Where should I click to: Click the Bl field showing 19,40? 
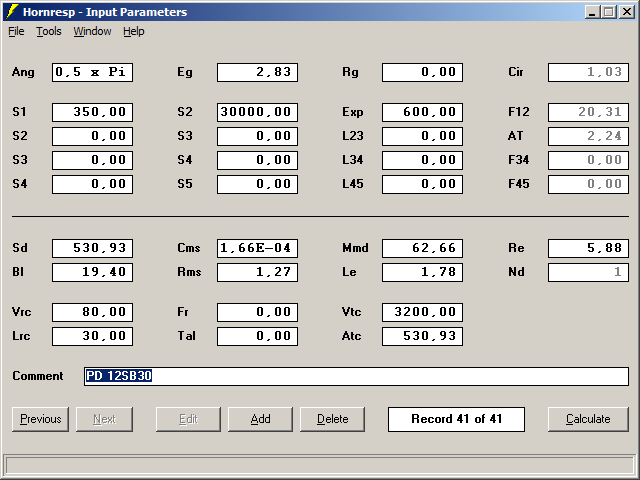[92, 272]
